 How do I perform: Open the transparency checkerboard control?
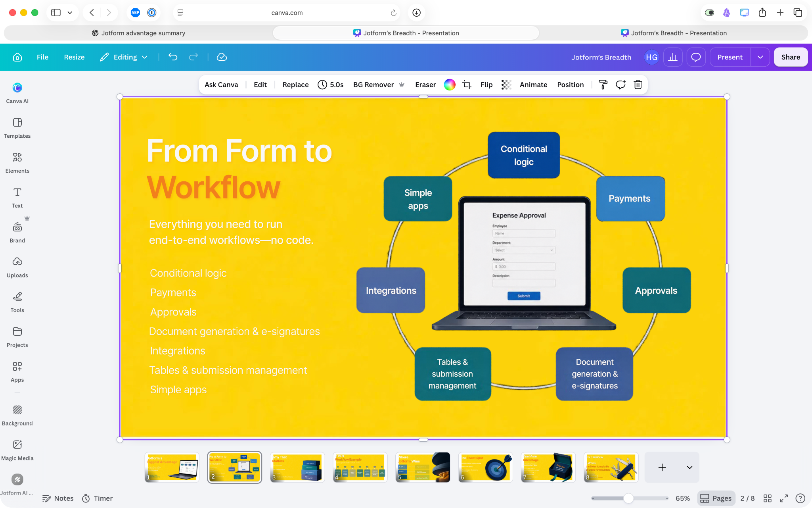(506, 85)
